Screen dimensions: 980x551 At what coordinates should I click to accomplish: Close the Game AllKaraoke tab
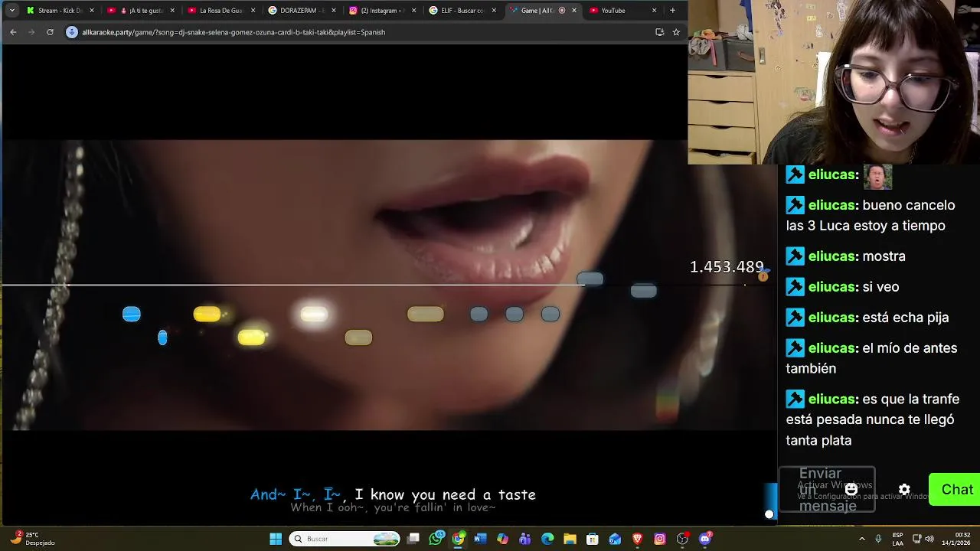574,11
